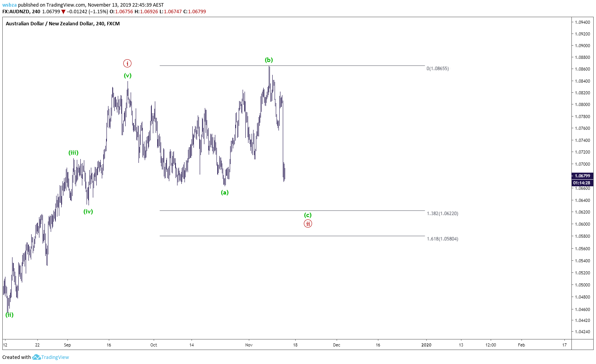This screenshot has width=596, height=364.
Task: Click the 1.08000 price axis label
Action: [x=582, y=104]
